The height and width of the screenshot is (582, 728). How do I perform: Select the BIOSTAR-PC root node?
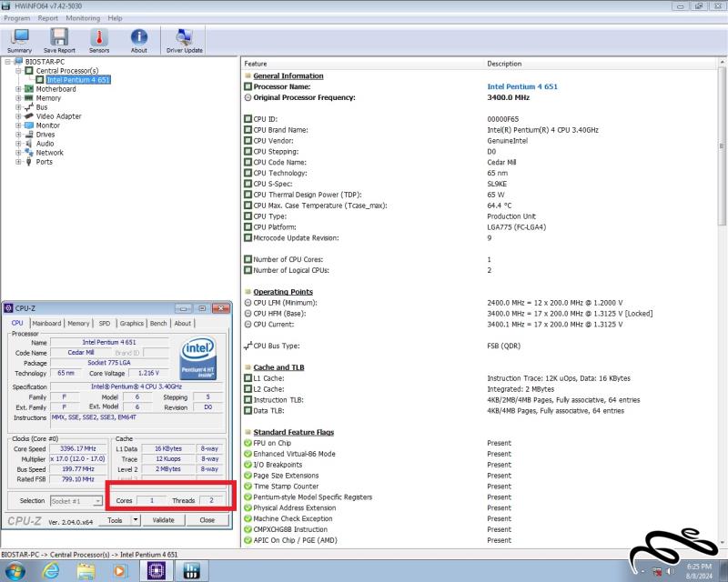(45, 62)
